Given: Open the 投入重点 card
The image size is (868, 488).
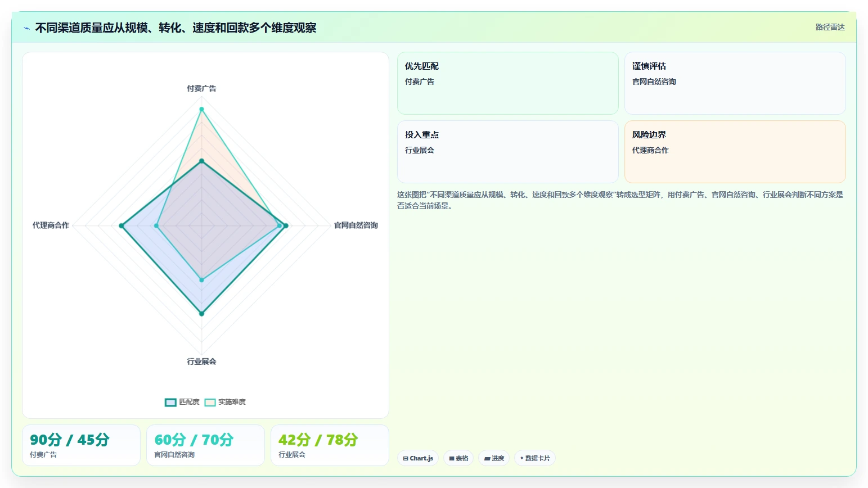Looking at the screenshot, I should click(x=508, y=152).
